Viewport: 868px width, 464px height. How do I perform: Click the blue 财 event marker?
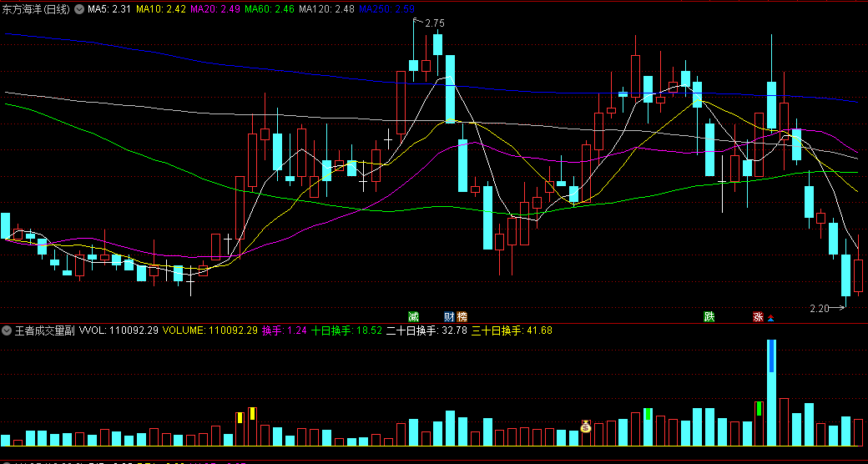[450, 317]
